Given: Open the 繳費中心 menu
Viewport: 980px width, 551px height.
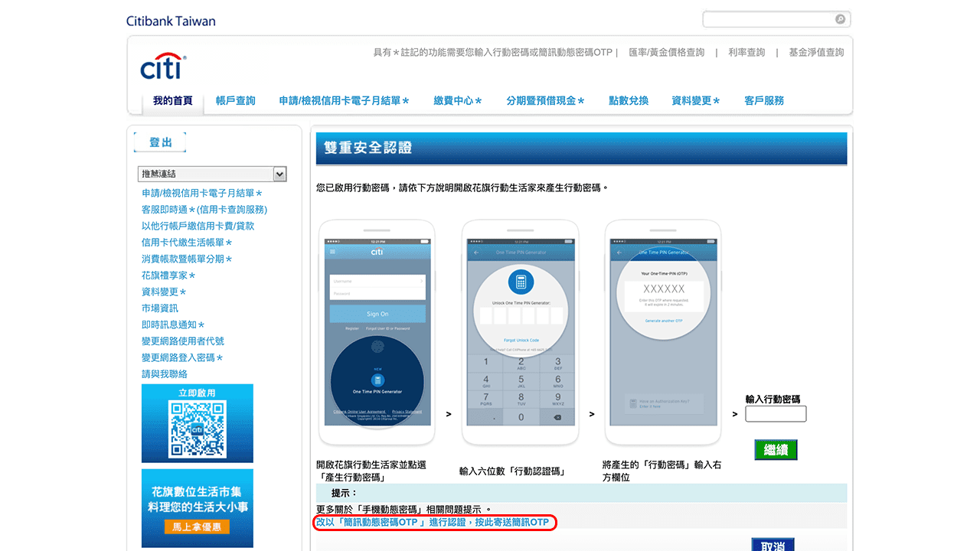Looking at the screenshot, I should click(x=457, y=101).
